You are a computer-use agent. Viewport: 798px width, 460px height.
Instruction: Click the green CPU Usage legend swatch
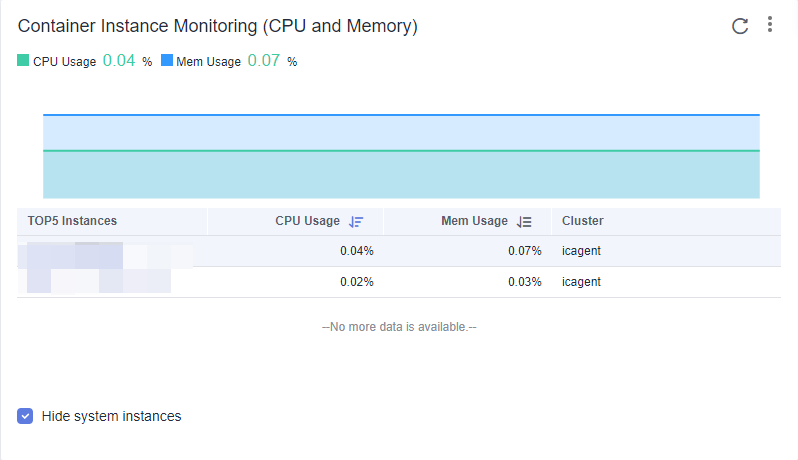23,61
